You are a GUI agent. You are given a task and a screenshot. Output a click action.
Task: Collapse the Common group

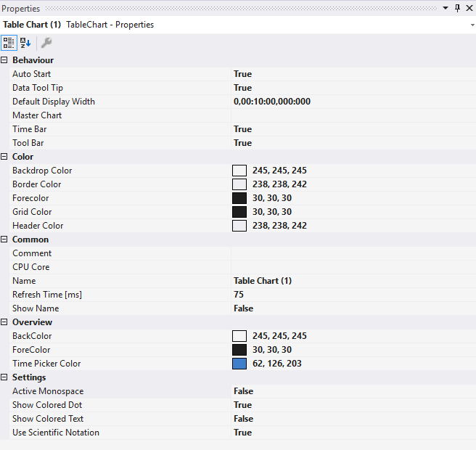tap(5, 240)
